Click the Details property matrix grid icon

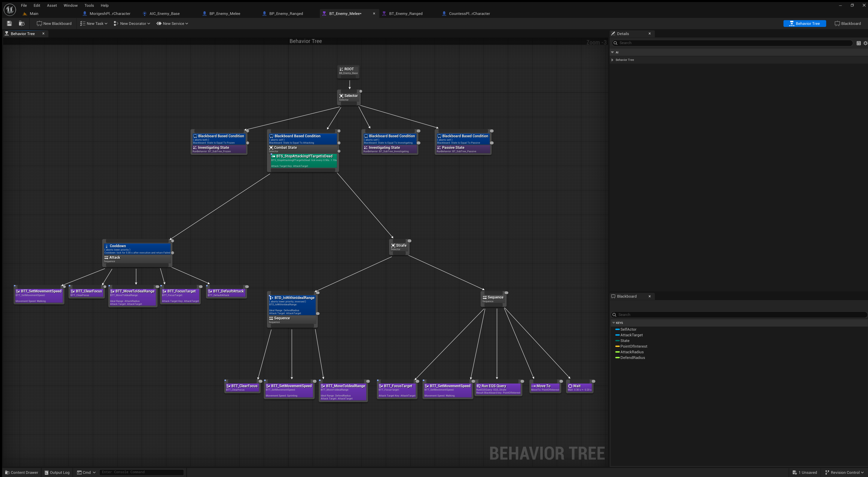point(858,43)
